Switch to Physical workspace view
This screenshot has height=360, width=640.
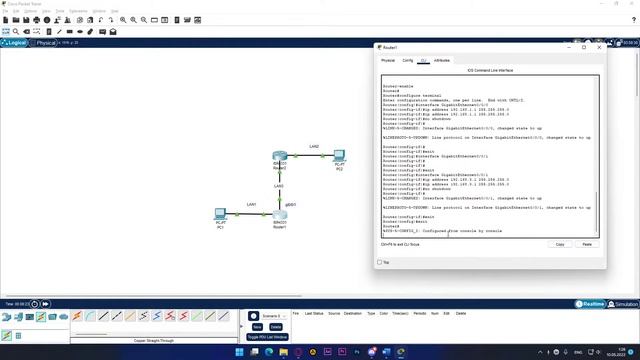pyautogui.click(x=43, y=43)
